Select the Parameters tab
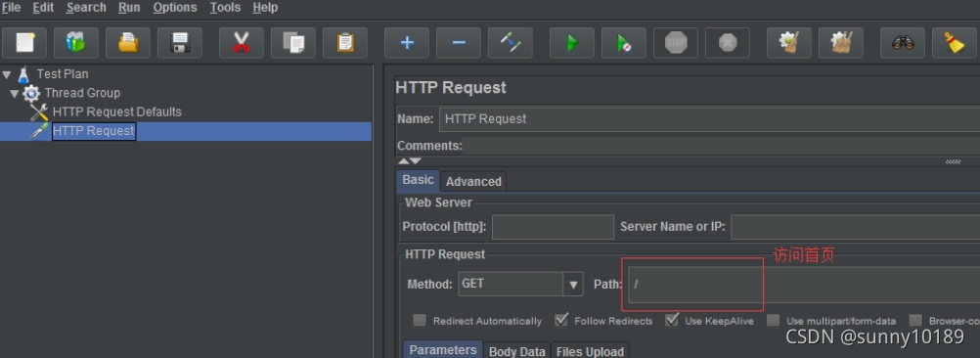This screenshot has width=980, height=358. click(443, 350)
